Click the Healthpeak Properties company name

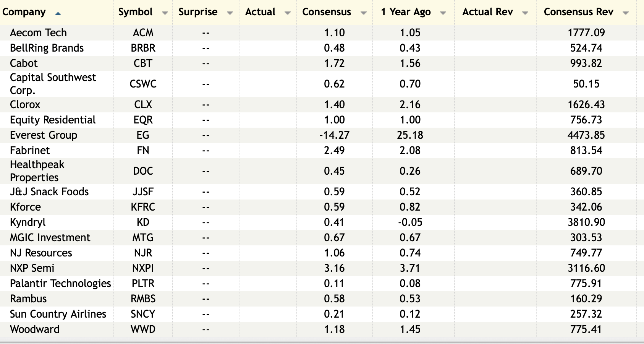tap(37, 171)
